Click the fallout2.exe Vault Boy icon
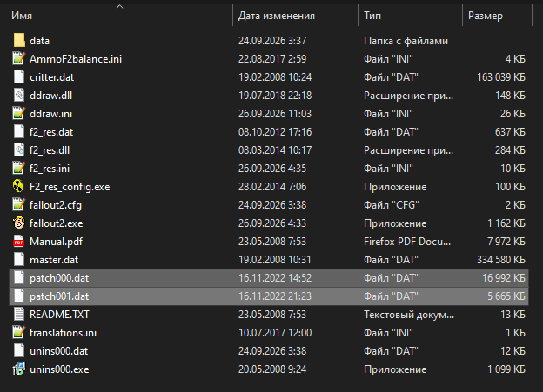This screenshot has width=543, height=392. 18,223
